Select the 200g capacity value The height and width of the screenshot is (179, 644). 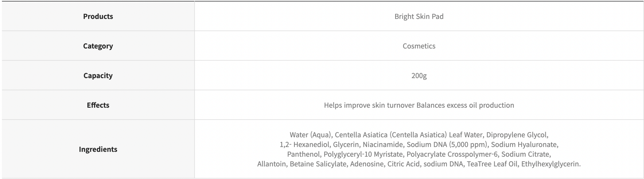[x=419, y=76]
